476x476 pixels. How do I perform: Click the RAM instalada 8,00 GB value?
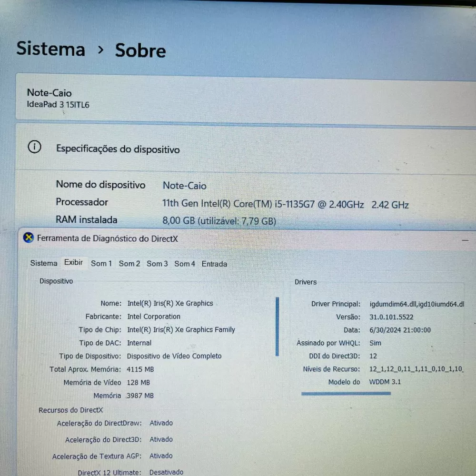(219, 221)
